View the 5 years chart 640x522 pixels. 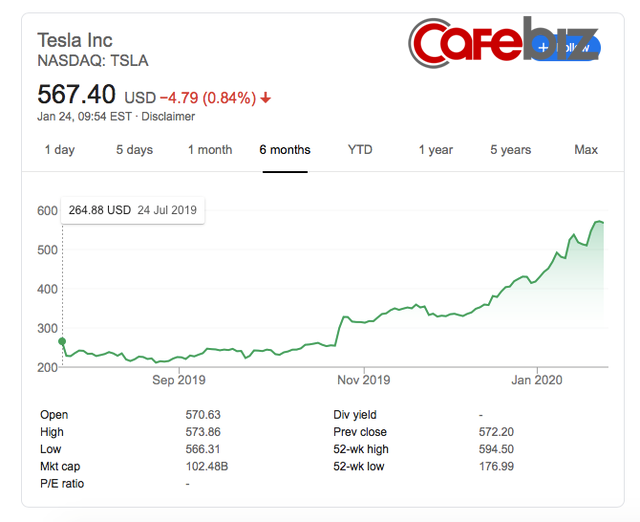511,150
